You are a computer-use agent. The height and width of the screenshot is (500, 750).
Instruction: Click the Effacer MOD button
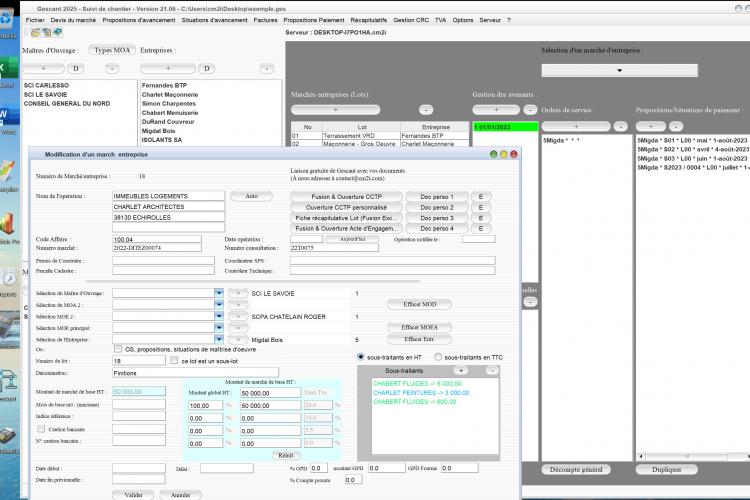point(419,304)
